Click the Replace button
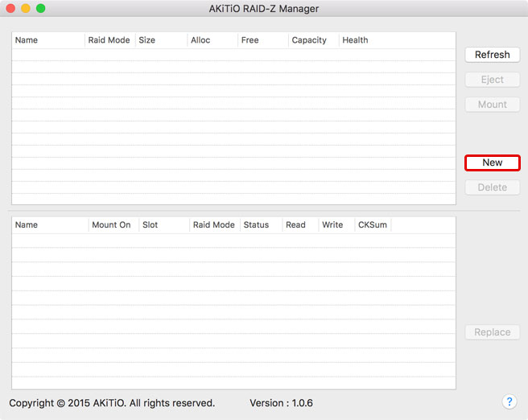This screenshot has height=420, width=528. [492, 332]
